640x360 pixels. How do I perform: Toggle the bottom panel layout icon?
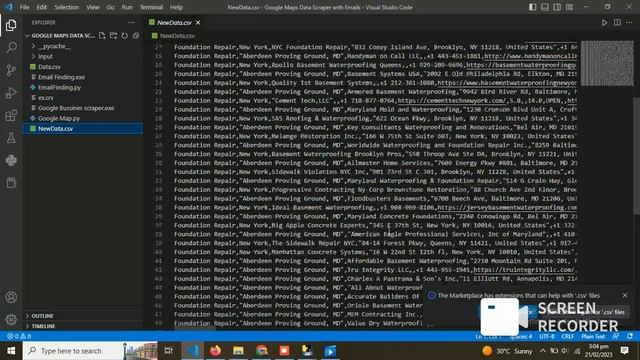click(545, 7)
